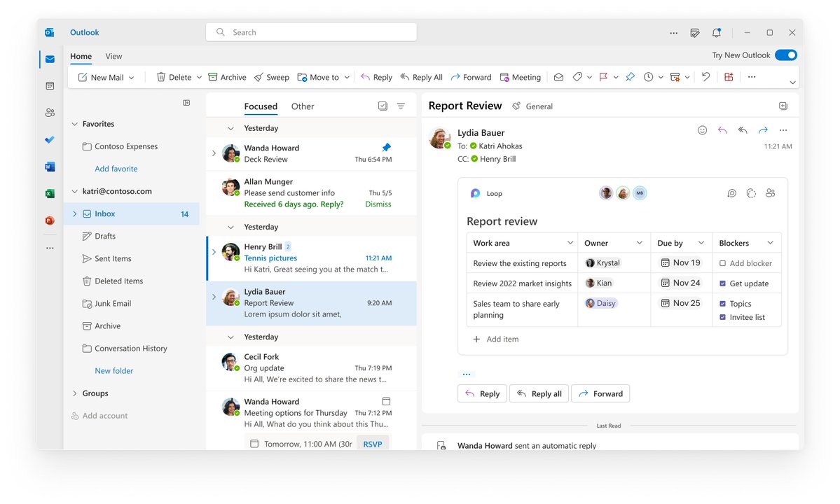
Task: Expand the ribbon options chevron
Action: 792,83
